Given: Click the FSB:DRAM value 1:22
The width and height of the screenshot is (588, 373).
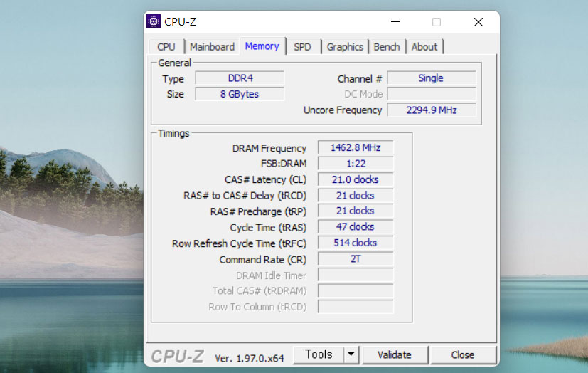Looking at the screenshot, I should pos(356,164).
